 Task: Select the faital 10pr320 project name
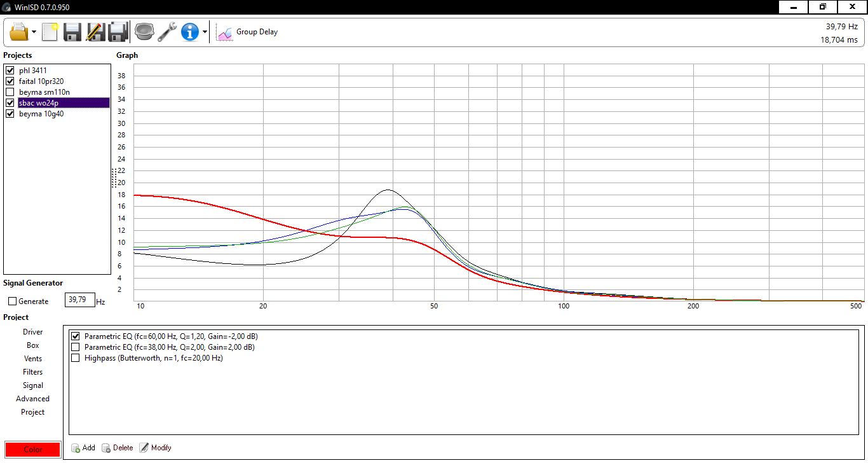(x=41, y=81)
